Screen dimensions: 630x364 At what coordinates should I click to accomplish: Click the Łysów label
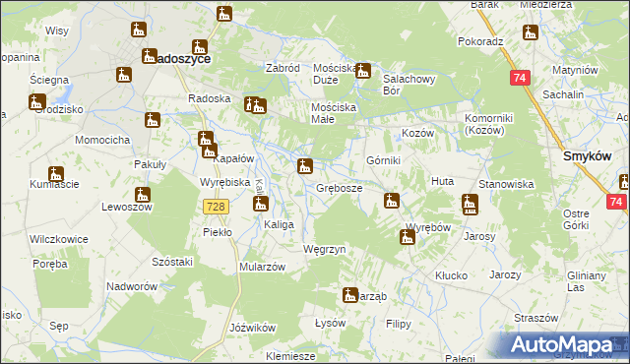[x=331, y=323]
